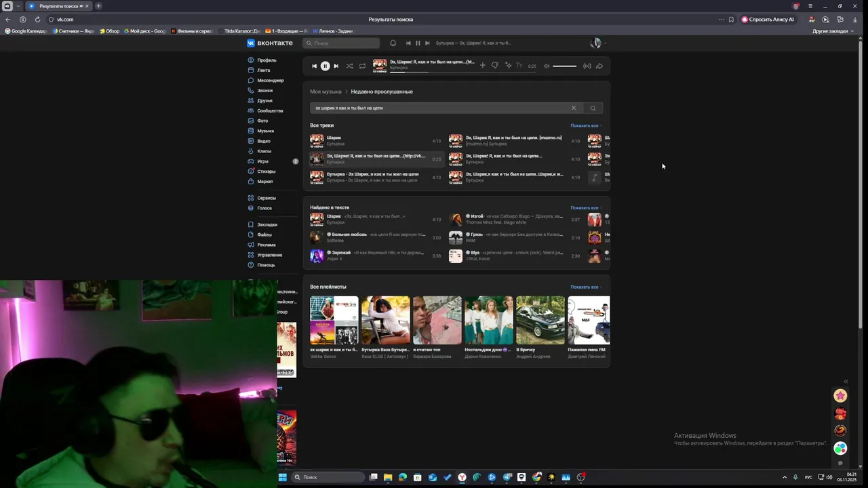Adjust the player volume slider
Viewport: 868px width, 488px height.
coord(564,66)
